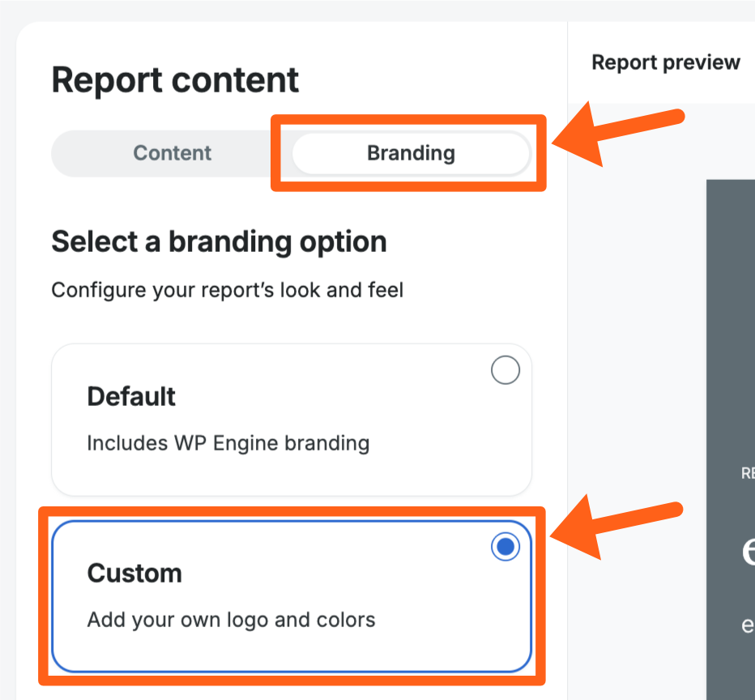The image size is (755, 700).
Task: Click the "Report preview" panel header
Action: [x=666, y=62]
